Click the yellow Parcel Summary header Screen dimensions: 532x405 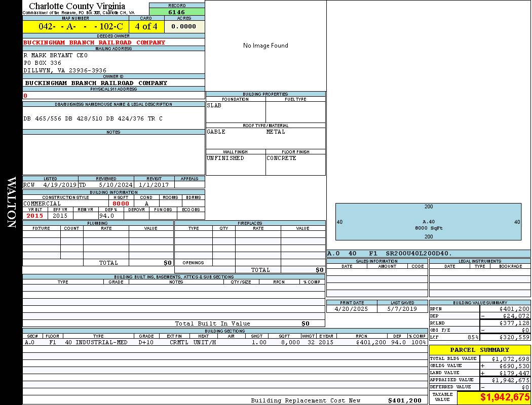(479, 350)
